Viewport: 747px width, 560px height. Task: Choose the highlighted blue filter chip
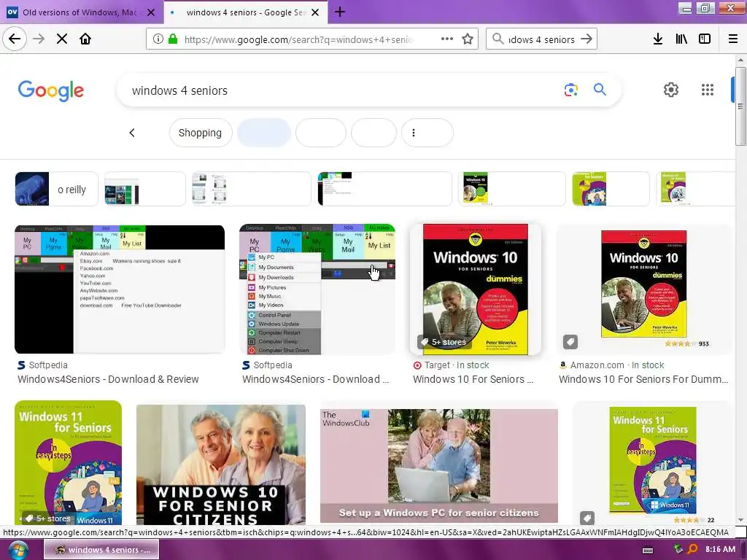tap(264, 133)
